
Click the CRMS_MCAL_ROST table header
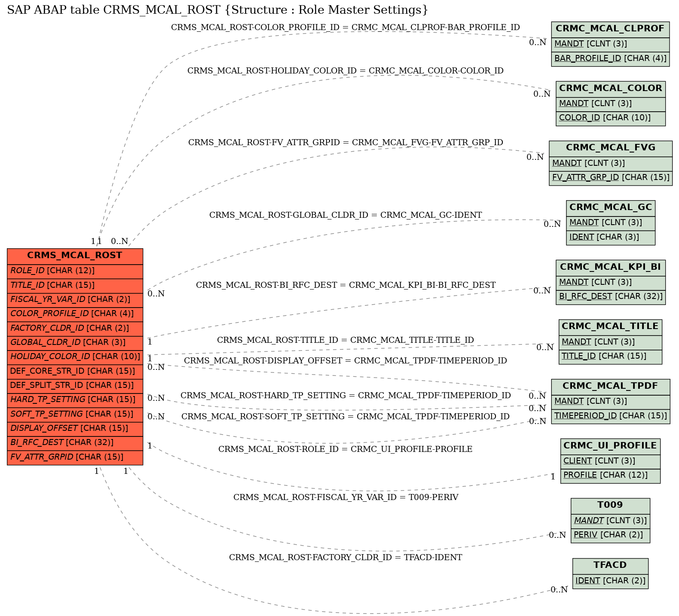[x=75, y=256]
